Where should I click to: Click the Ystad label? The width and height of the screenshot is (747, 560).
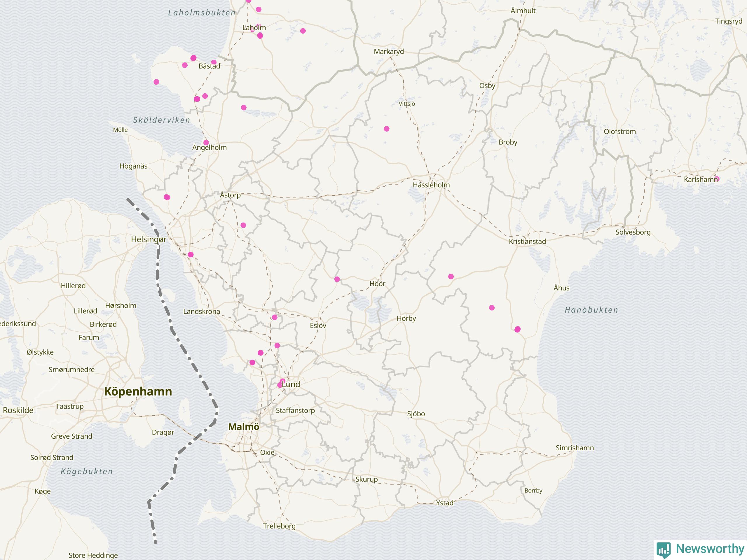[444, 503]
